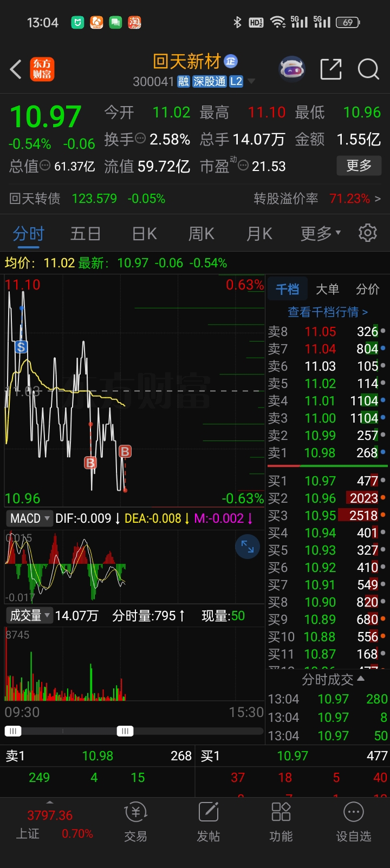The width and height of the screenshot is (390, 868).
Task: Select the 分时 tab
Action: 28,233
